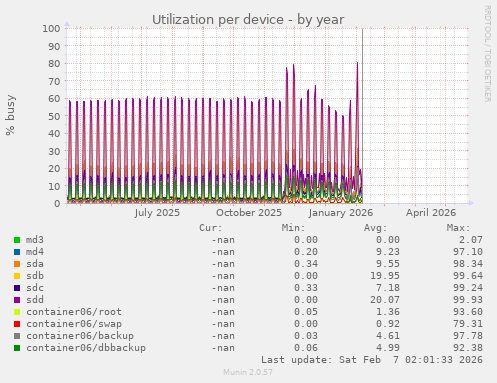Click the container06/dbbackup max value 92.38
Screen dimensions: 497x383
point(468,348)
